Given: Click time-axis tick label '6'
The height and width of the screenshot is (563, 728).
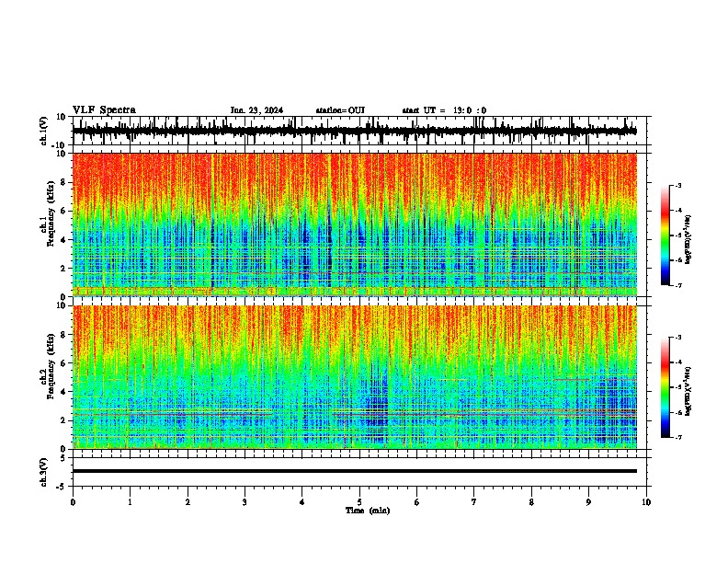Looking at the screenshot, I should pos(417,502).
